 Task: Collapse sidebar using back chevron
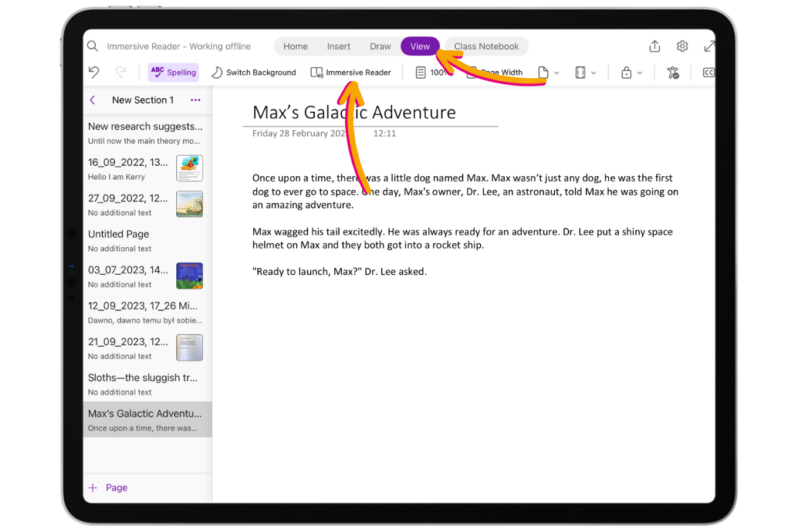tap(93, 100)
